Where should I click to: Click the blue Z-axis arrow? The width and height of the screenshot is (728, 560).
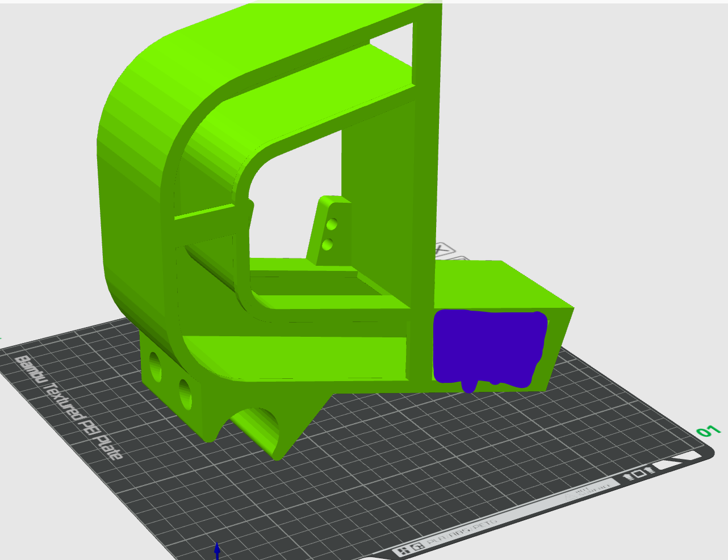217,550
